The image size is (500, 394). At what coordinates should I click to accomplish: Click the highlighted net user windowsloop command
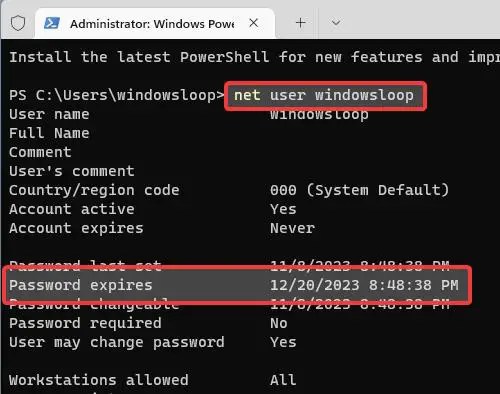coord(325,96)
